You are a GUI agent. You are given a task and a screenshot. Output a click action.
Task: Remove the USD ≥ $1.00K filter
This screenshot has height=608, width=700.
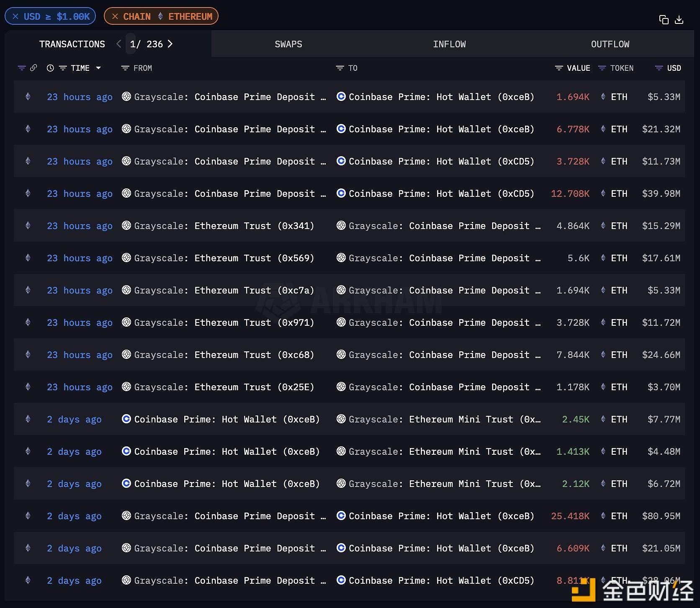click(15, 16)
